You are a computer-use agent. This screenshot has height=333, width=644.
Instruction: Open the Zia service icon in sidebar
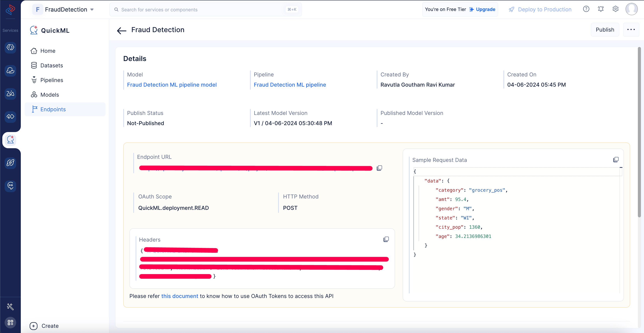click(x=10, y=94)
